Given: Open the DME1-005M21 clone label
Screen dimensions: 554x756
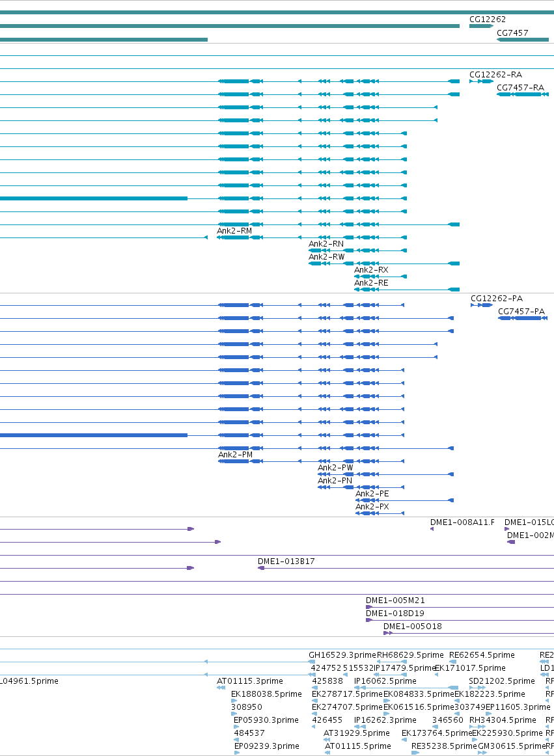Looking at the screenshot, I should click(395, 601).
